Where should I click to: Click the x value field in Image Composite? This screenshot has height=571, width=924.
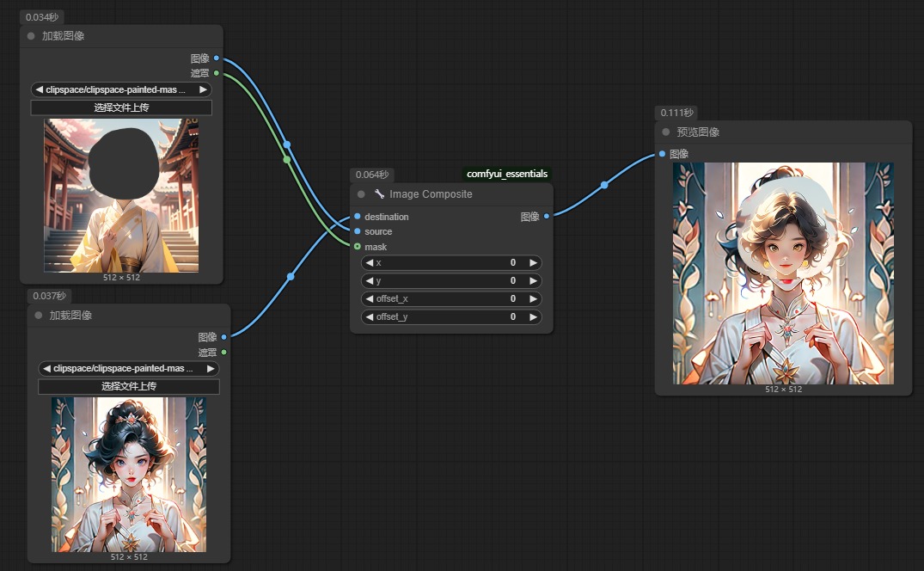tap(451, 262)
